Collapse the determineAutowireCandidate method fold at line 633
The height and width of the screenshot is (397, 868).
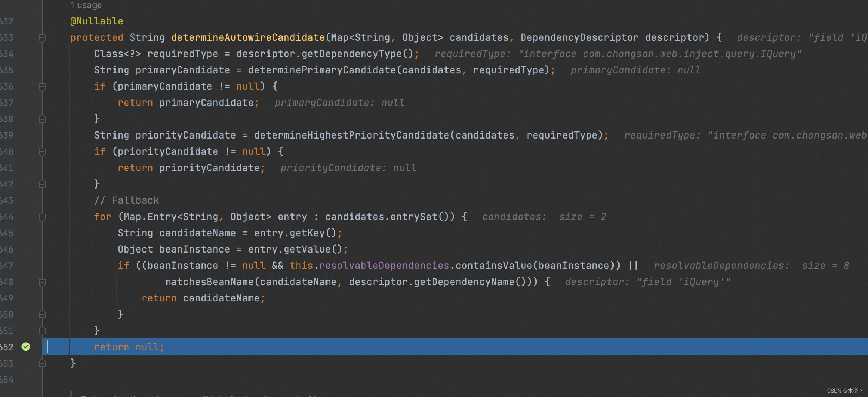42,38
